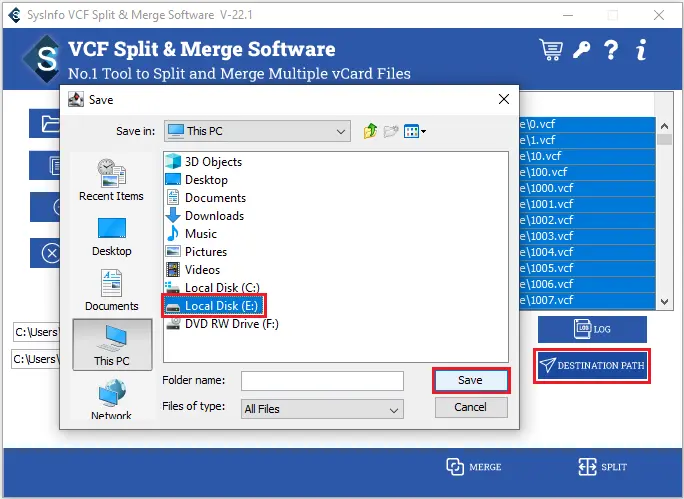Select e\1002.vcf in file list
Viewport: 684px width, 499px height.
coord(587,220)
